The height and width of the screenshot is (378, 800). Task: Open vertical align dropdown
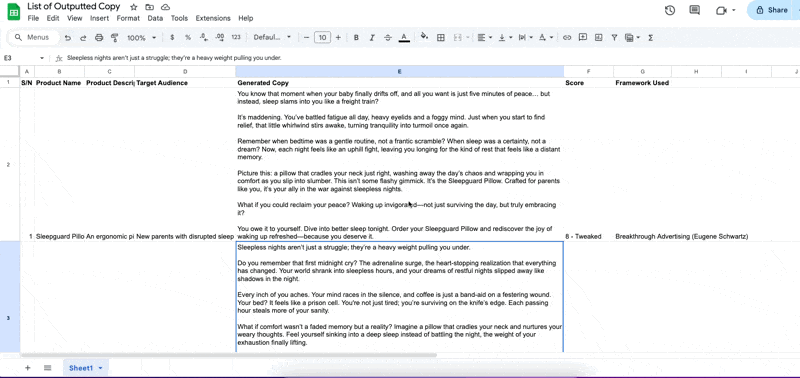pos(505,38)
